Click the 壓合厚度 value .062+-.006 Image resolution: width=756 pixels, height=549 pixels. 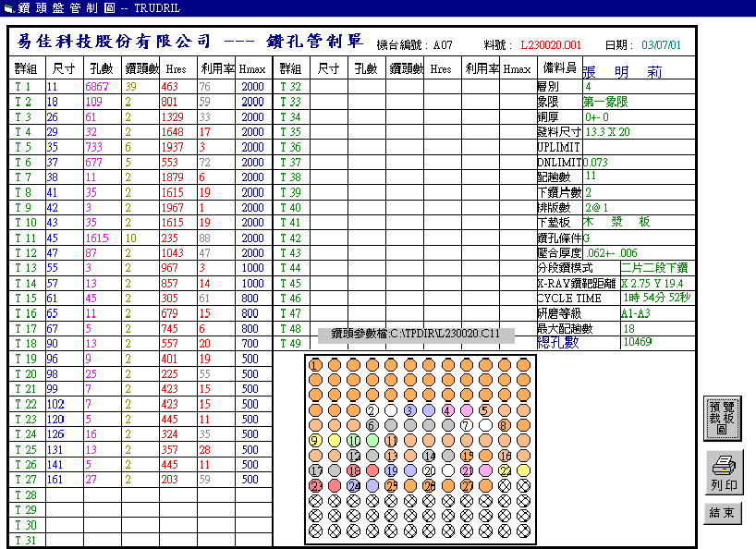[611, 253]
